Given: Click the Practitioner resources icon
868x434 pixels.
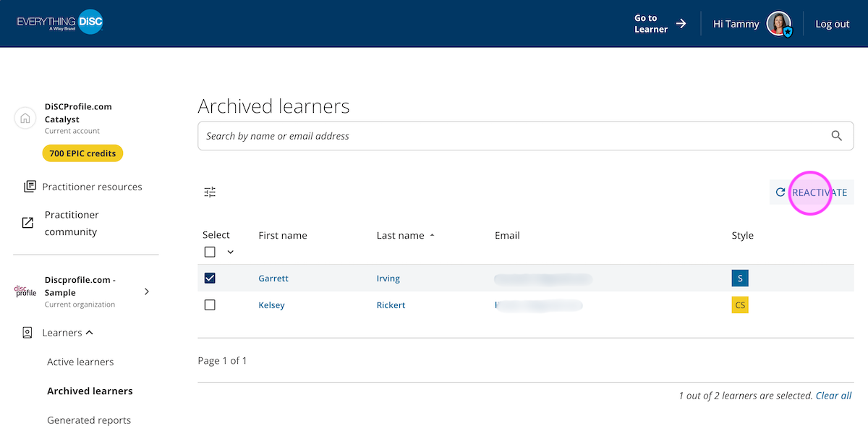Looking at the screenshot, I should click(30, 187).
